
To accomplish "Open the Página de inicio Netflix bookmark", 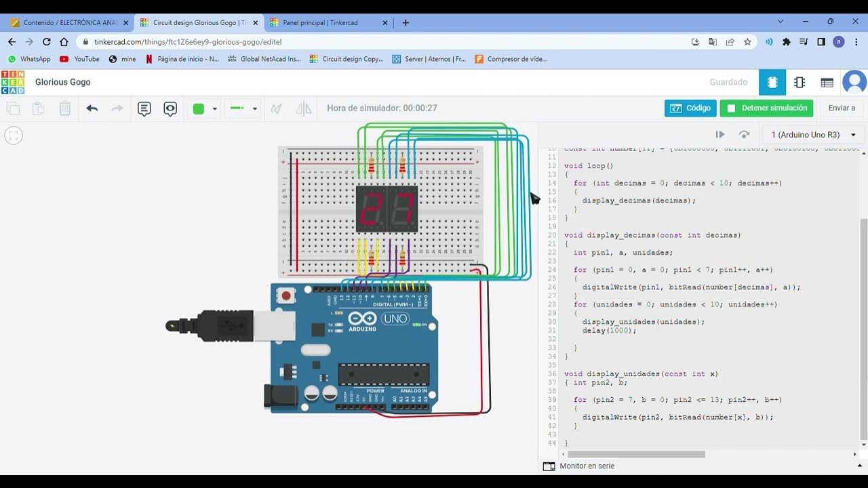I will coord(182,59).
